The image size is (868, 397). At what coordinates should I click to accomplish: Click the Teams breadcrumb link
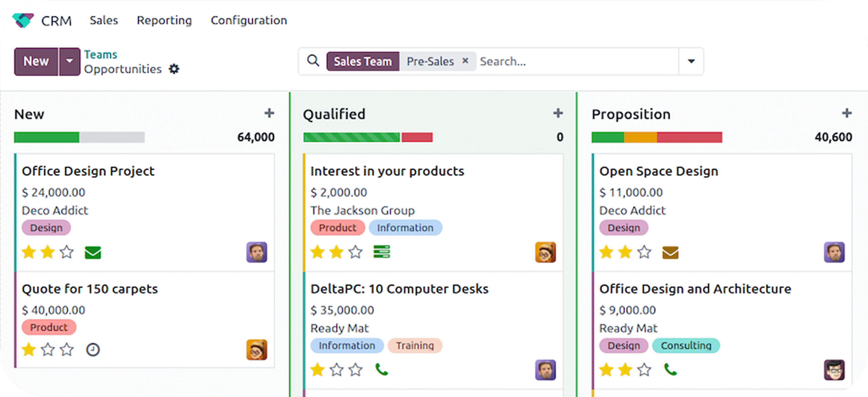point(100,54)
